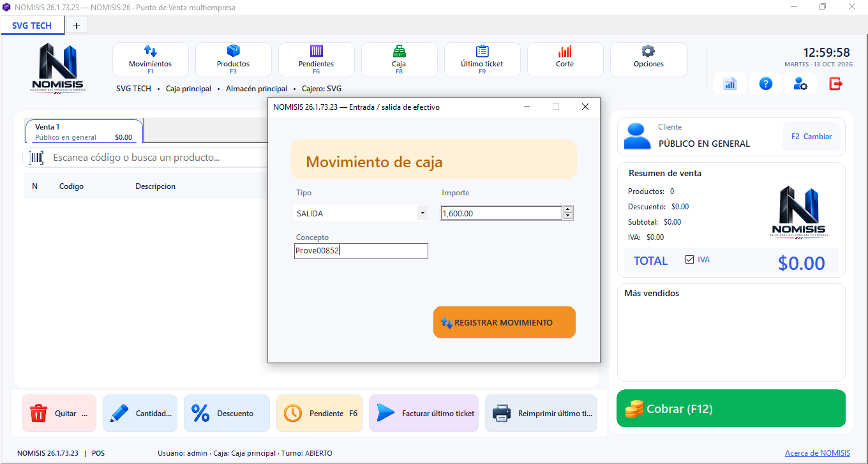Click Facturar último ticket
The height and width of the screenshot is (464, 868).
tap(424, 413)
